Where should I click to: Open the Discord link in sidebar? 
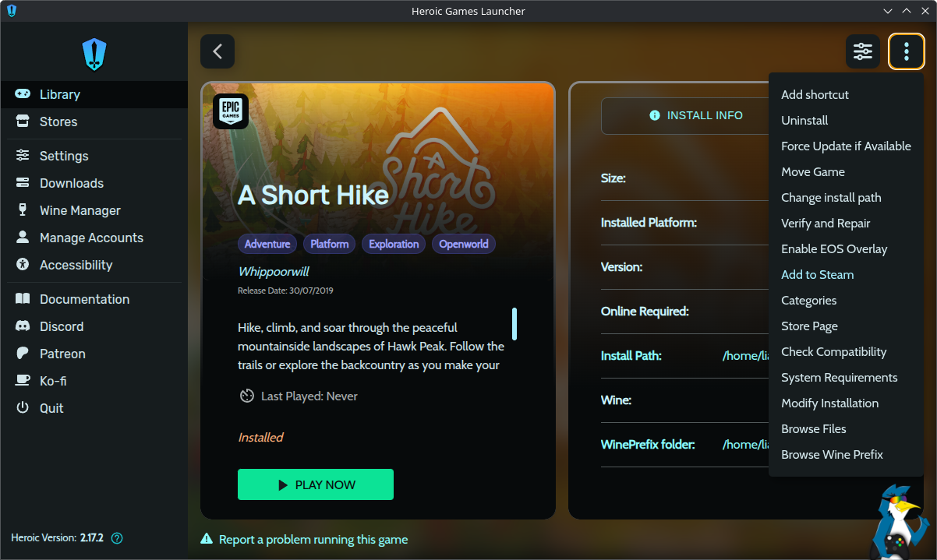click(x=62, y=326)
